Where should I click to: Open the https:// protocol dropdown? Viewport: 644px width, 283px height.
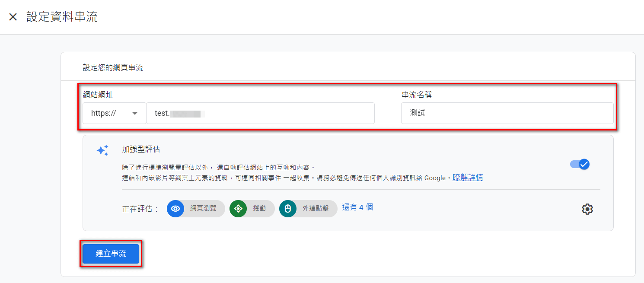pos(114,113)
